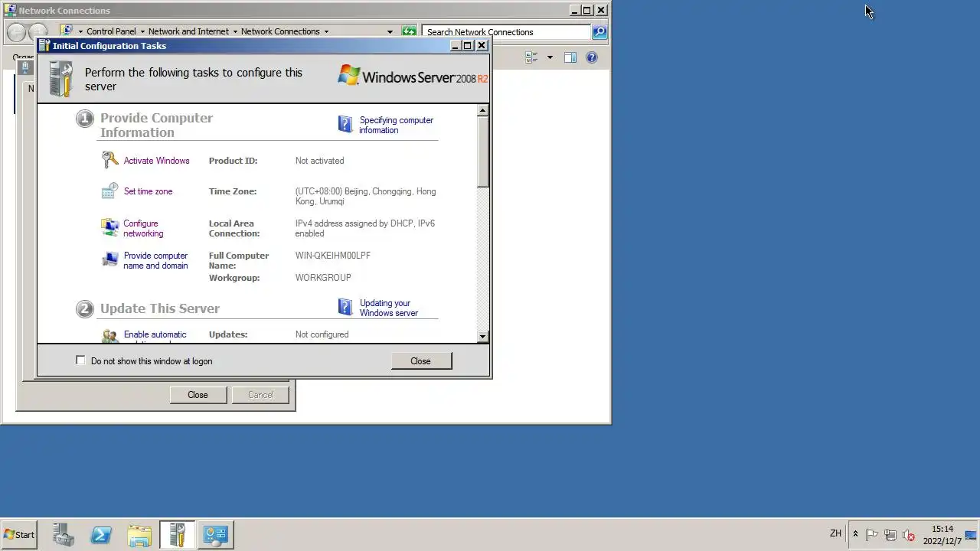This screenshot has width=980, height=551.
Task: Check Do not show this window at logon
Action: click(x=80, y=360)
